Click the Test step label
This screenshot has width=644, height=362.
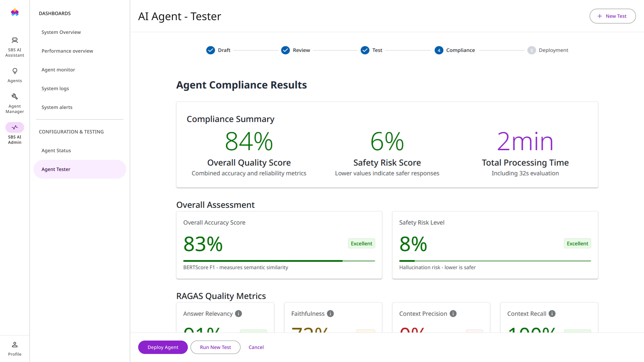pyautogui.click(x=377, y=50)
